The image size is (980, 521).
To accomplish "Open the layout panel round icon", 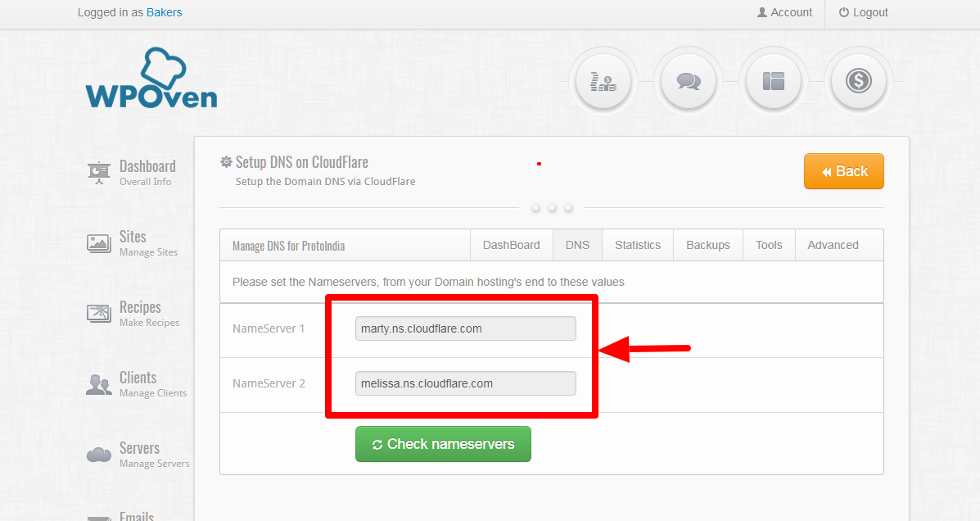I will (x=773, y=81).
